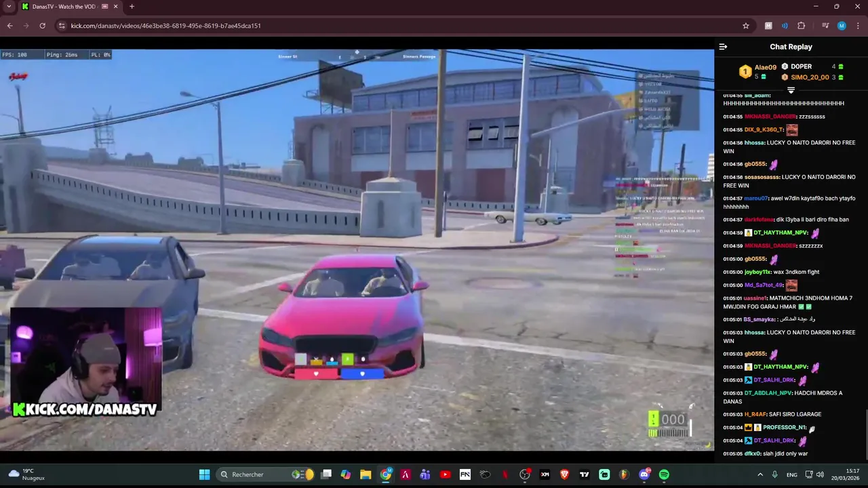Viewport: 868px width, 488px height.
Task: Open the media control toolbar icon
Action: 825,26
